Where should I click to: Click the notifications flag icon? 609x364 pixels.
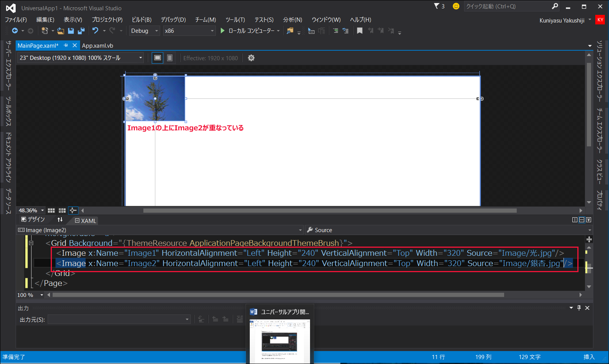click(437, 6)
